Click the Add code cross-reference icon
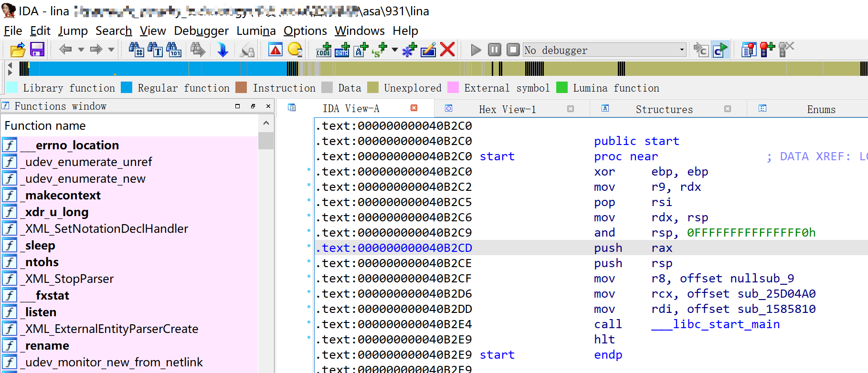The image size is (868, 373). (323, 50)
